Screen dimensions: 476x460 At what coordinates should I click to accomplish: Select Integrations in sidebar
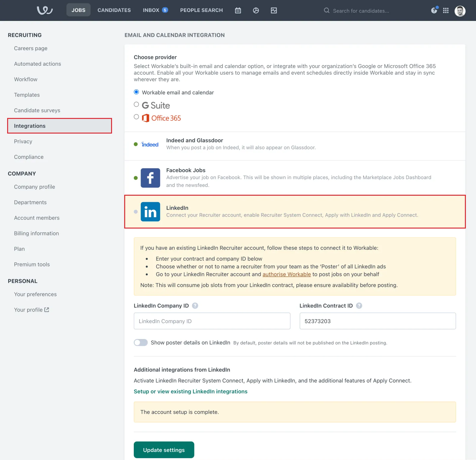pos(60,126)
